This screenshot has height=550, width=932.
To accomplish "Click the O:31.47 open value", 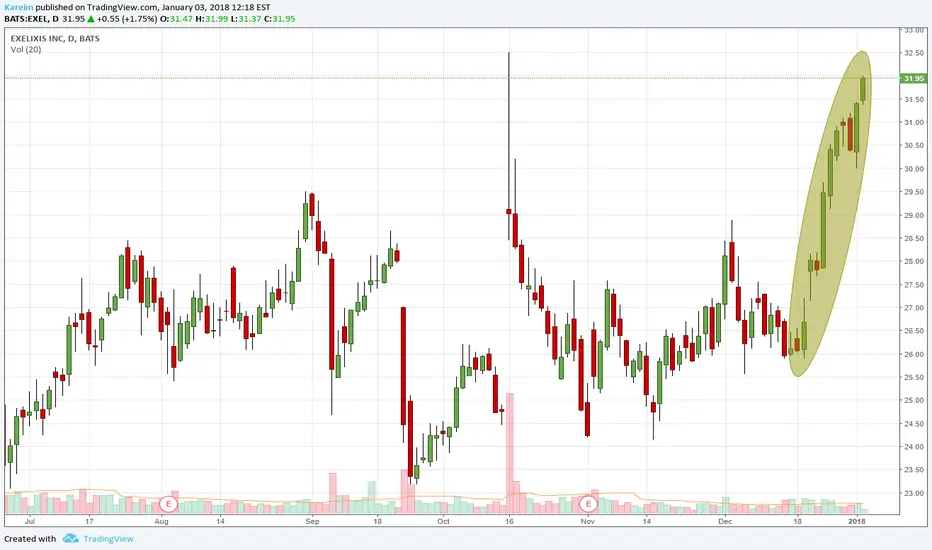I will point(177,18).
